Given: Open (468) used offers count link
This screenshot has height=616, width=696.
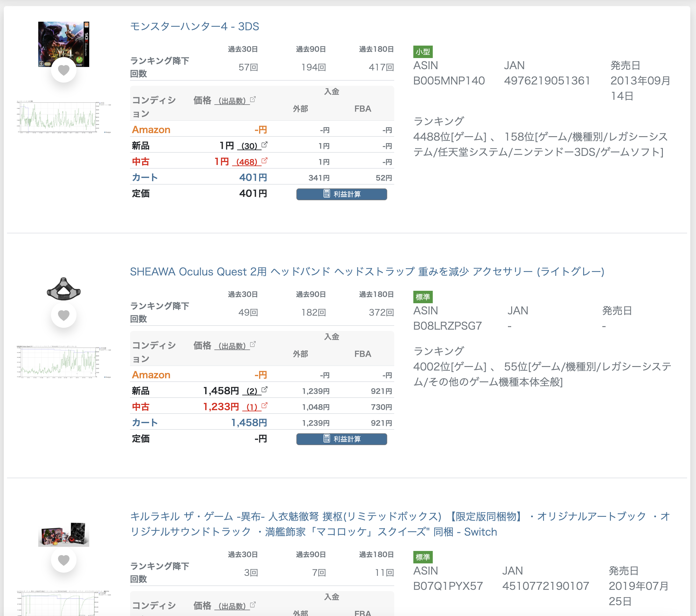Looking at the screenshot, I should (x=247, y=162).
